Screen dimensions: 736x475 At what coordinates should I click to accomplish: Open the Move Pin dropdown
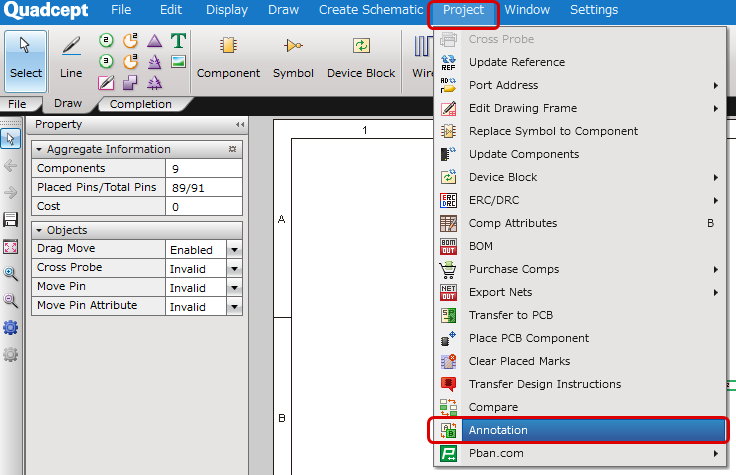(x=234, y=288)
